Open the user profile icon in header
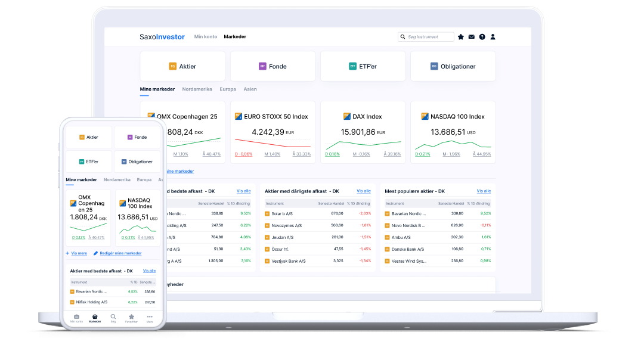Viewport: 644px width, 351px height. (493, 37)
